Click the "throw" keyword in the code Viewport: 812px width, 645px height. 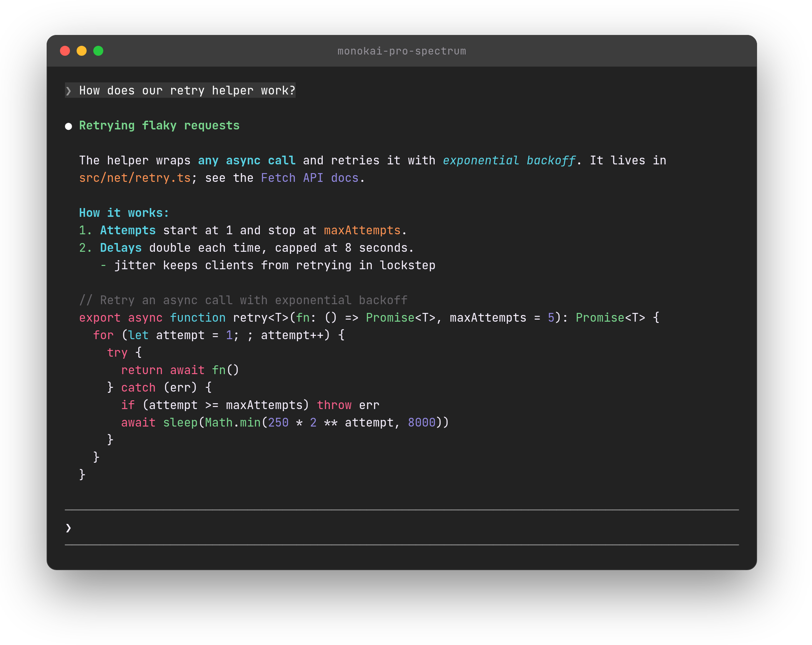pyautogui.click(x=334, y=405)
